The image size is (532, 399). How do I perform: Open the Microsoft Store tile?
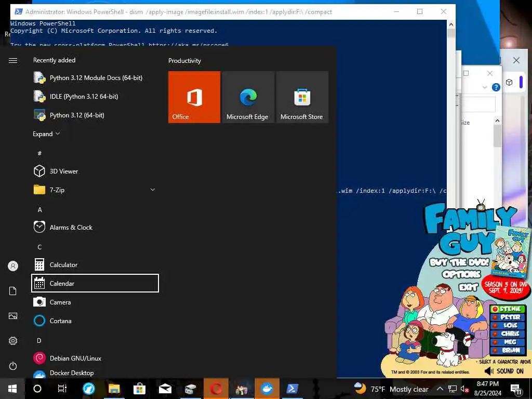[x=302, y=97]
